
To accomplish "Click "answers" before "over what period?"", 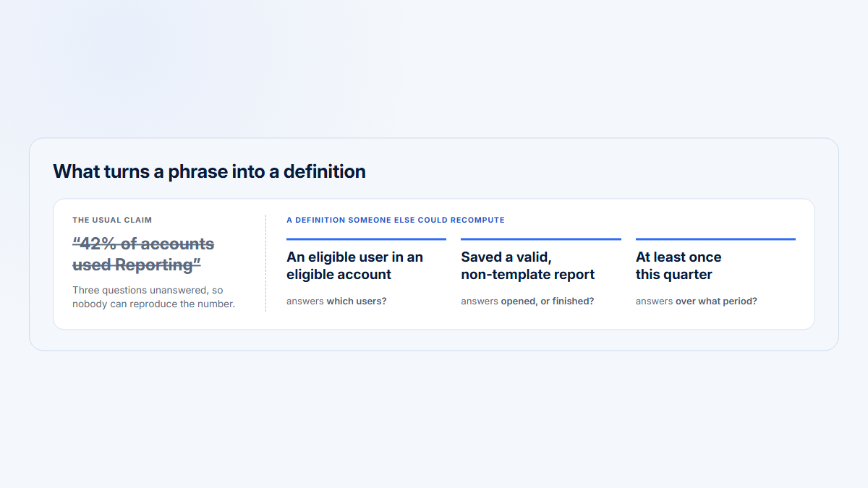I will [x=655, y=301].
